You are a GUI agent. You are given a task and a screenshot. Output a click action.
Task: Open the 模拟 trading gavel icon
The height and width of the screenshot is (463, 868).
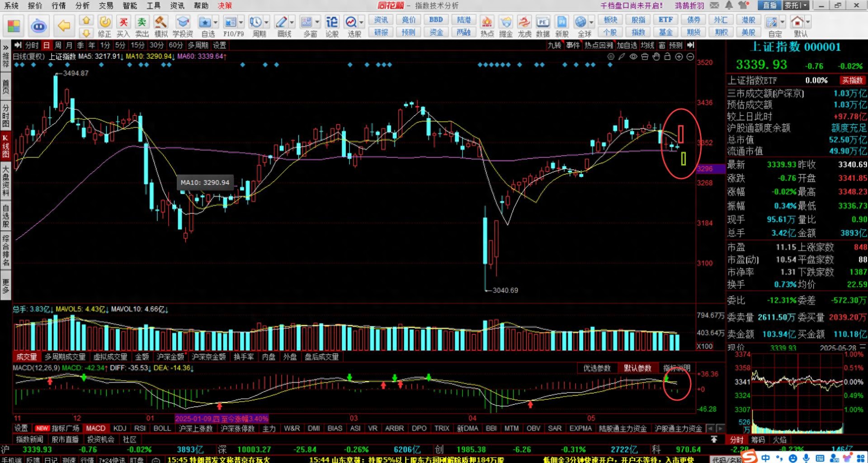[x=161, y=26]
